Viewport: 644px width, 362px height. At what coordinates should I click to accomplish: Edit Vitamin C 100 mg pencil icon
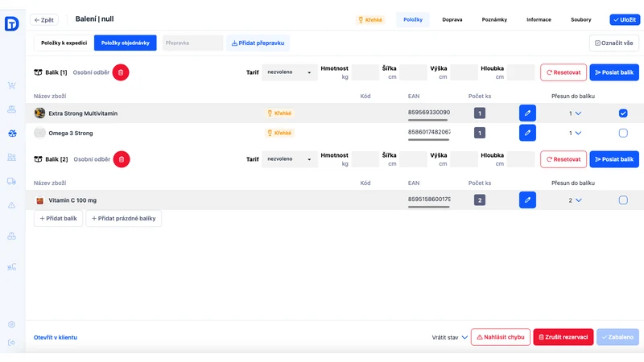click(x=527, y=200)
